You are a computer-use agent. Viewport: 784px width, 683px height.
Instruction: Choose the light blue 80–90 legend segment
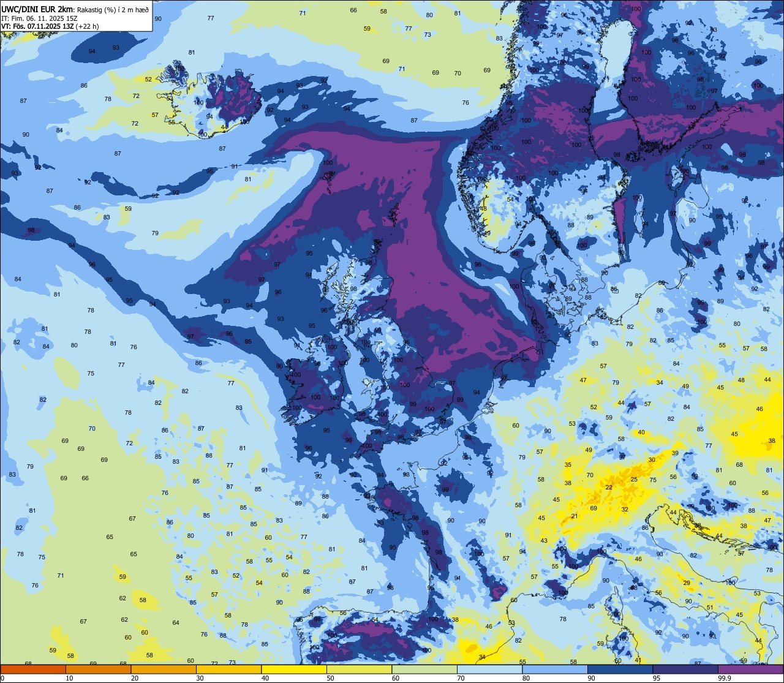pos(555,669)
